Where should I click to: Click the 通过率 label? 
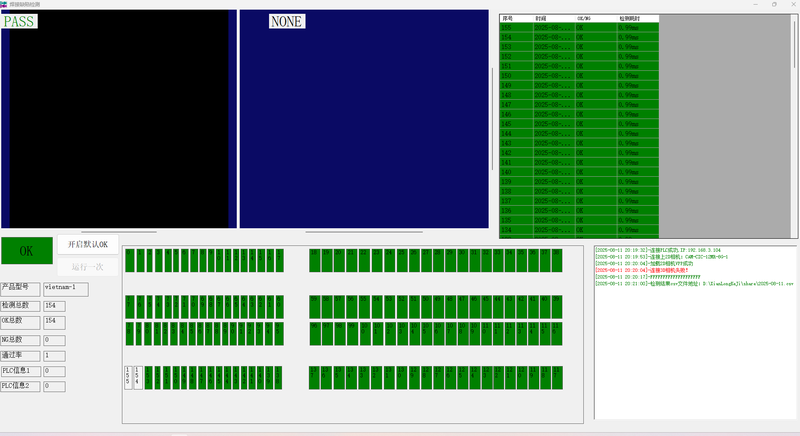coord(20,355)
